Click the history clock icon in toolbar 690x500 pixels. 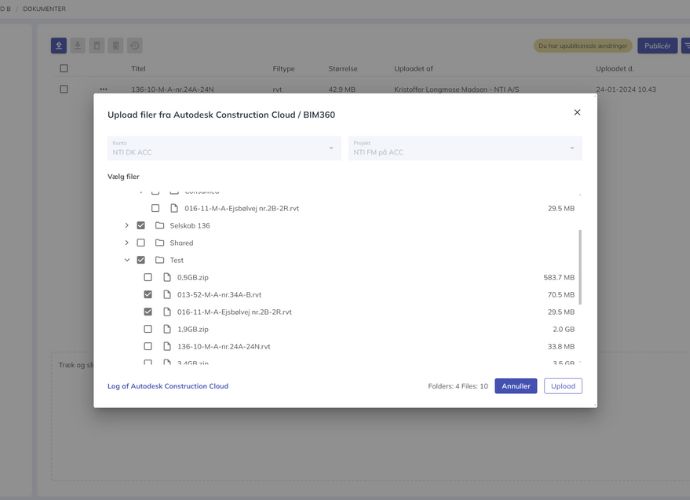coord(135,45)
